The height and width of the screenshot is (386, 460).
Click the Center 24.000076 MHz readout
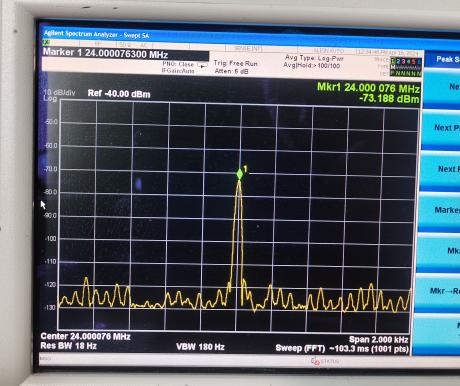[x=86, y=336]
